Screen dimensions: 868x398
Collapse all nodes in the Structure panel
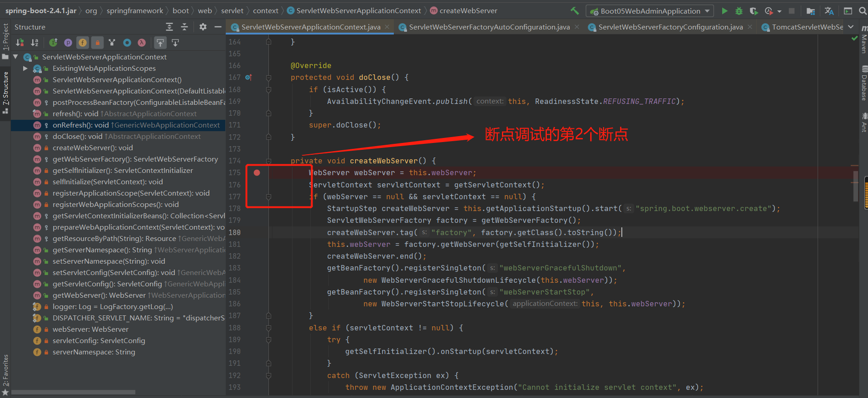point(184,27)
